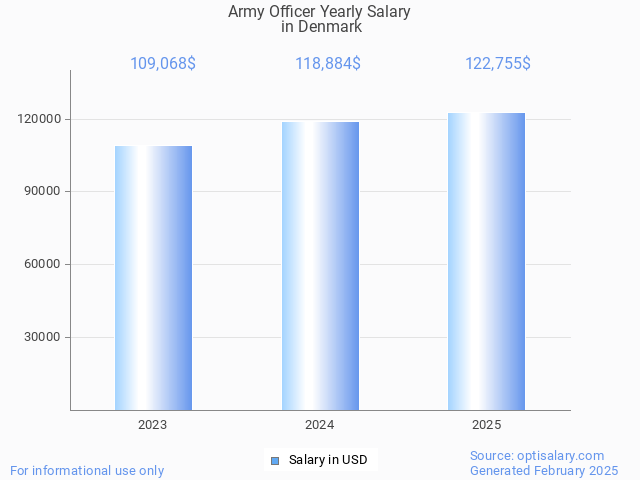640x480 pixels.
Task: Click the 118,884$ value label
Action: [x=328, y=64]
